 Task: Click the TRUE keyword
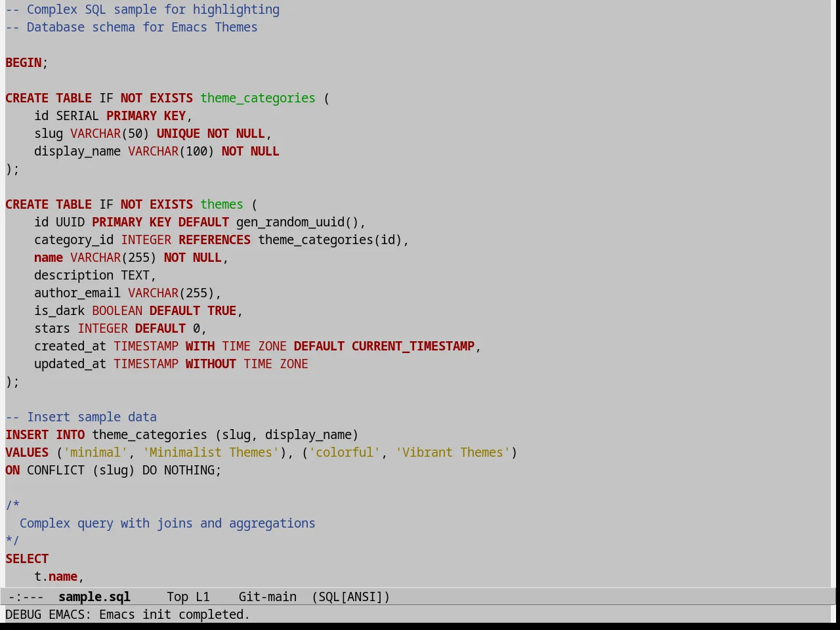222,310
